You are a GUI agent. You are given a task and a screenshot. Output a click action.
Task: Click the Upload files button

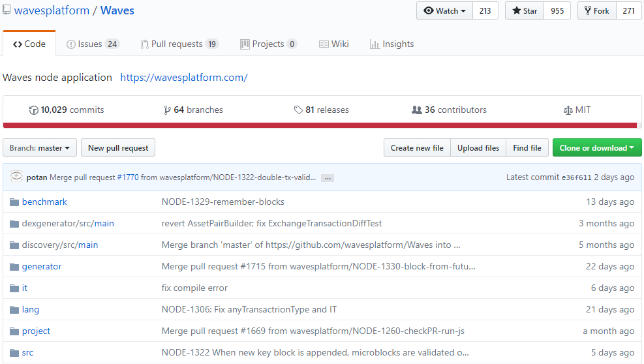[x=478, y=147]
